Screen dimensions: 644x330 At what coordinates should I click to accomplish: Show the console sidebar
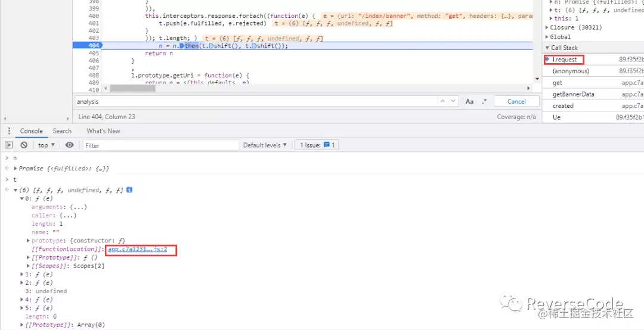8,145
